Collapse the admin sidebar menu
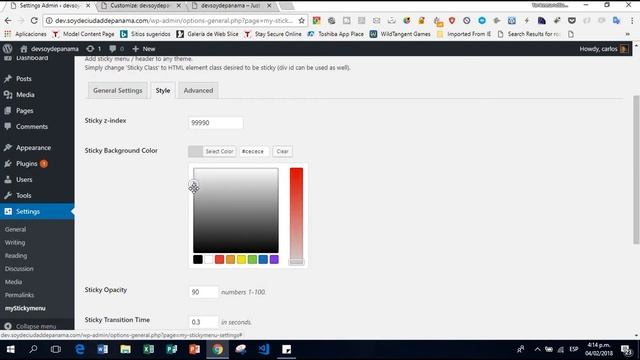 (30, 326)
